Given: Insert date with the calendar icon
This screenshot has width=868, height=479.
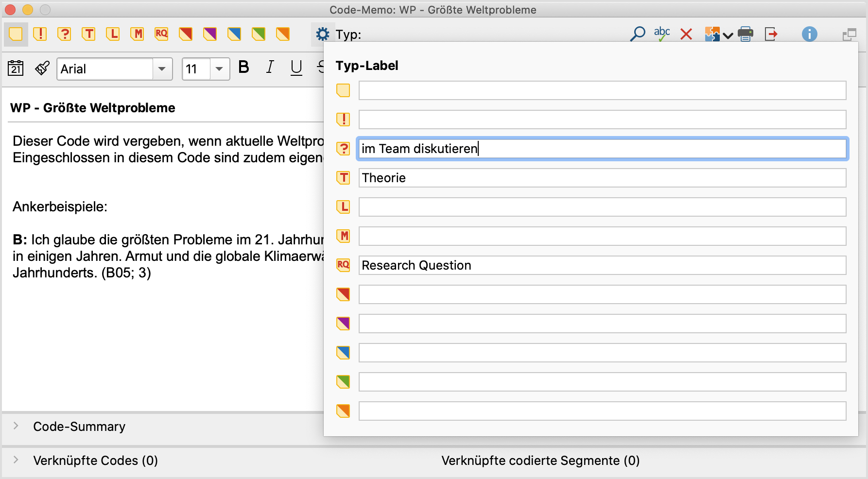Looking at the screenshot, I should (16, 68).
